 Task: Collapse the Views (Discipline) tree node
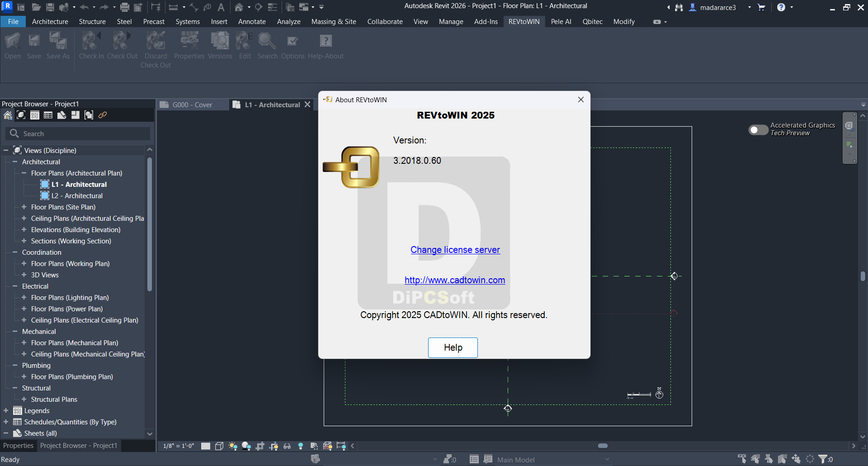click(6, 150)
